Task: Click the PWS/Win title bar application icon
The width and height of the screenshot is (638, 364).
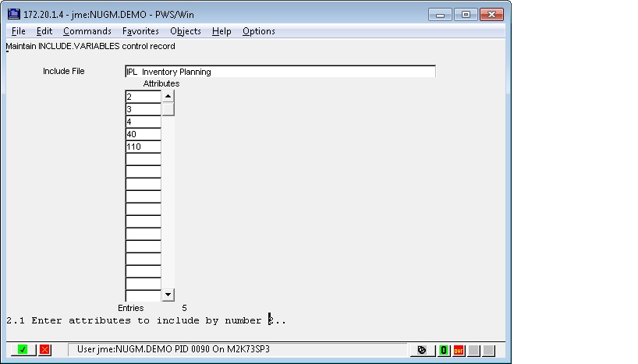Action: click(x=14, y=14)
